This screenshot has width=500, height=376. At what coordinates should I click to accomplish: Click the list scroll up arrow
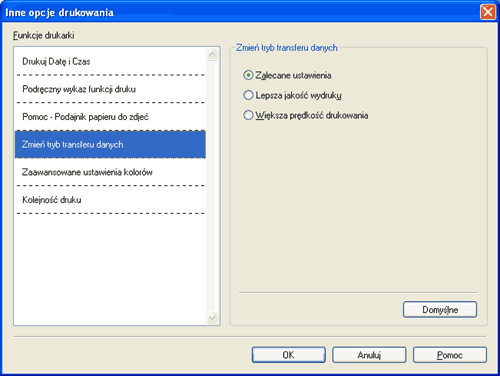(212, 54)
